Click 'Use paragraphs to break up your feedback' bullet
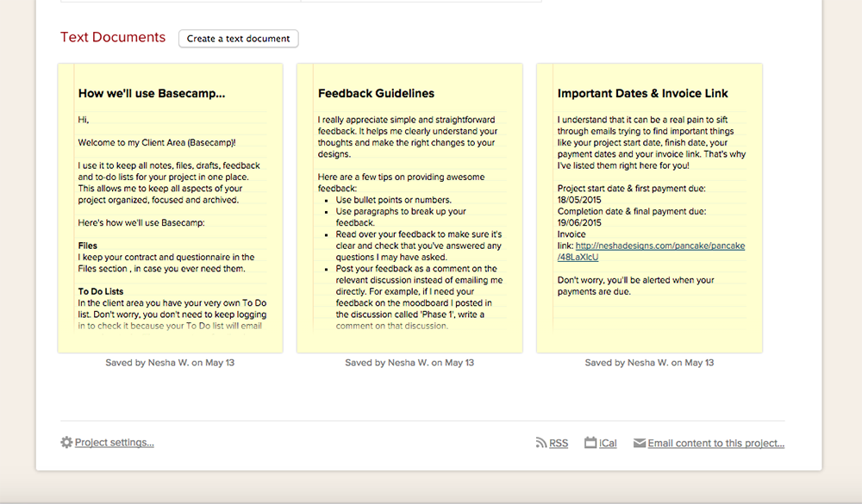Screen dimensions: 862x504 point(401,217)
